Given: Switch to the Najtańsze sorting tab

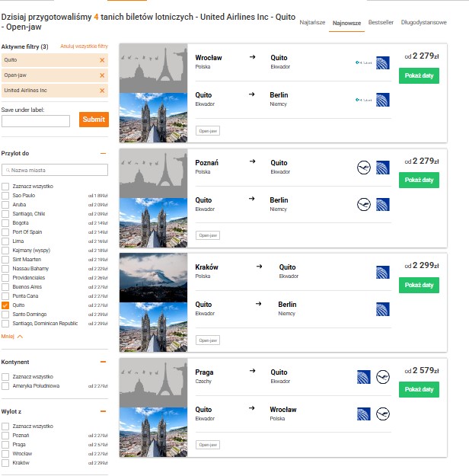Looking at the screenshot, I should (x=312, y=22).
